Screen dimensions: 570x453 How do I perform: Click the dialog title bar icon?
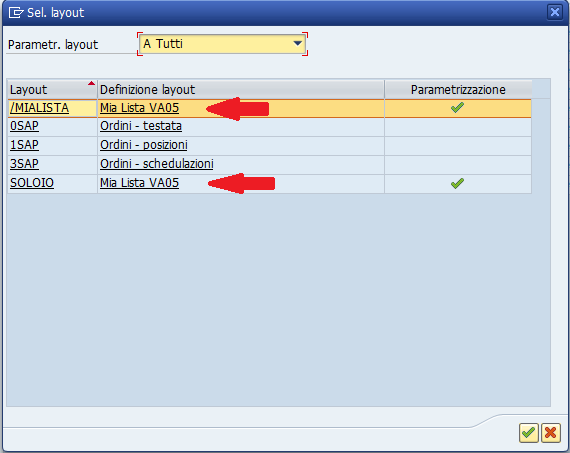16,13
